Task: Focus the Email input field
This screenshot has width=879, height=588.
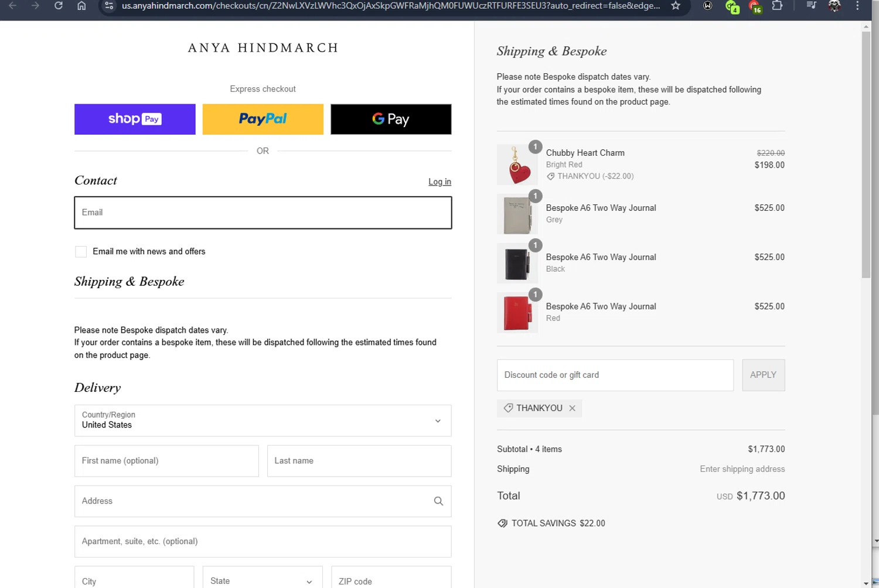Action: [x=263, y=213]
